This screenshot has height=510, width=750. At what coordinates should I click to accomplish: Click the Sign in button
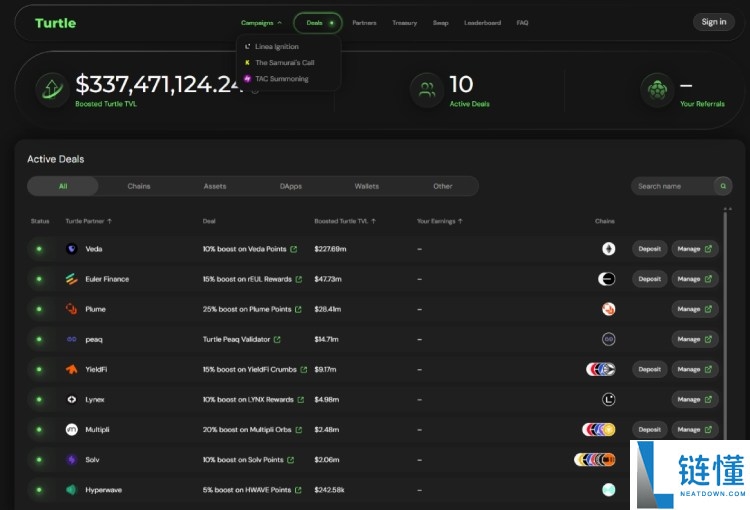pos(714,22)
